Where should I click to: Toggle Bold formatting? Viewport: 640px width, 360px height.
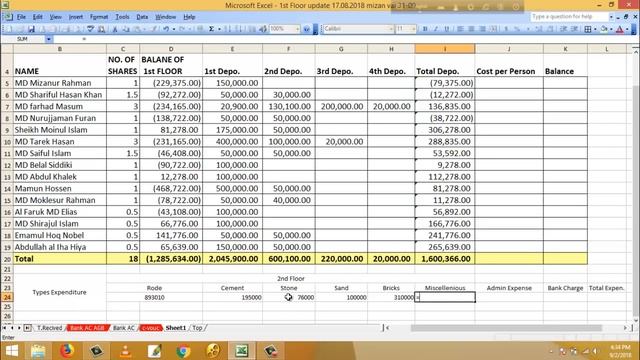[x=424, y=29]
